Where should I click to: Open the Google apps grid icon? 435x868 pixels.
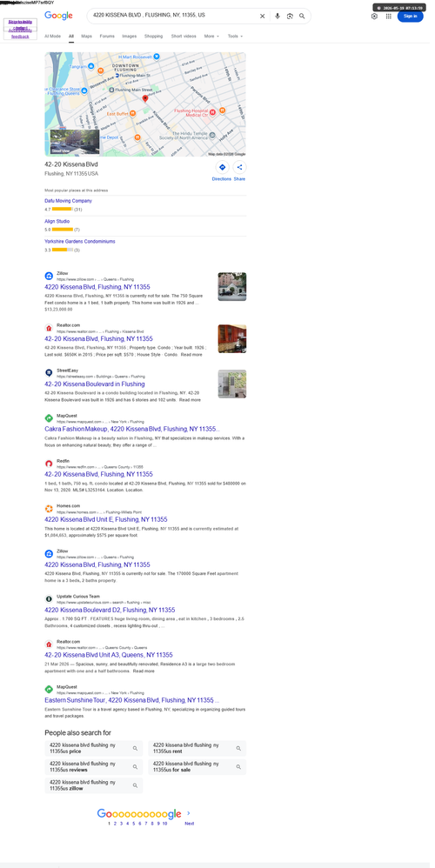coord(389,16)
